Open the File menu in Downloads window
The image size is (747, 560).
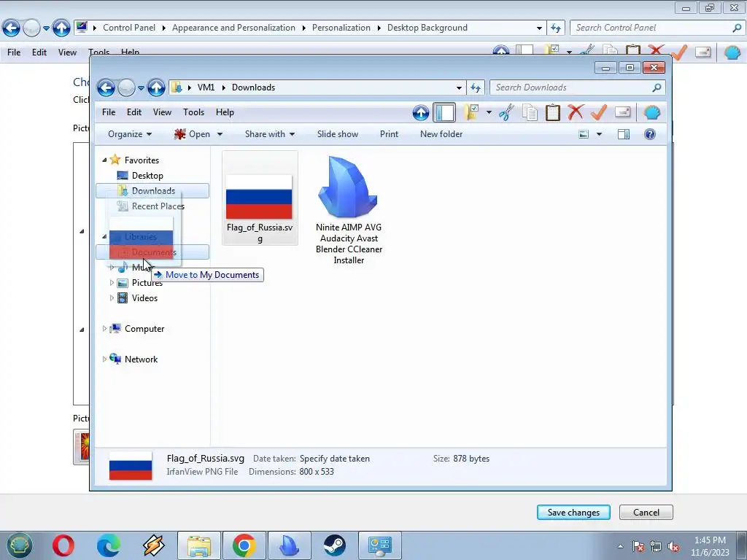[x=109, y=112]
